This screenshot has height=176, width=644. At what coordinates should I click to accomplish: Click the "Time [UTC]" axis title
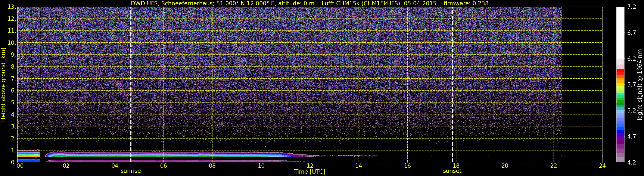tap(309, 172)
